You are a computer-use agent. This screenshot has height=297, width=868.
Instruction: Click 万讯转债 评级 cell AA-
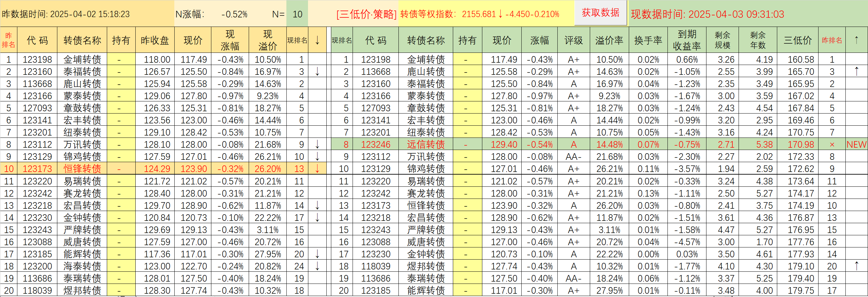(573, 157)
